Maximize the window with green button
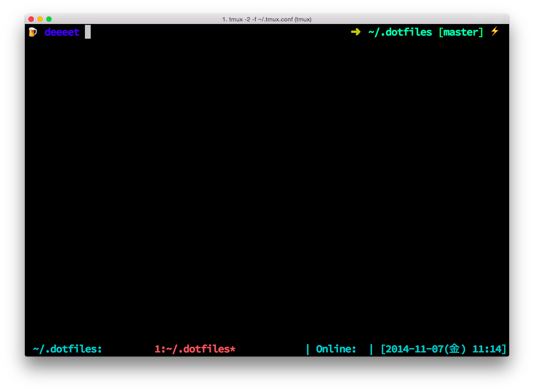The image size is (534, 392). (49, 19)
